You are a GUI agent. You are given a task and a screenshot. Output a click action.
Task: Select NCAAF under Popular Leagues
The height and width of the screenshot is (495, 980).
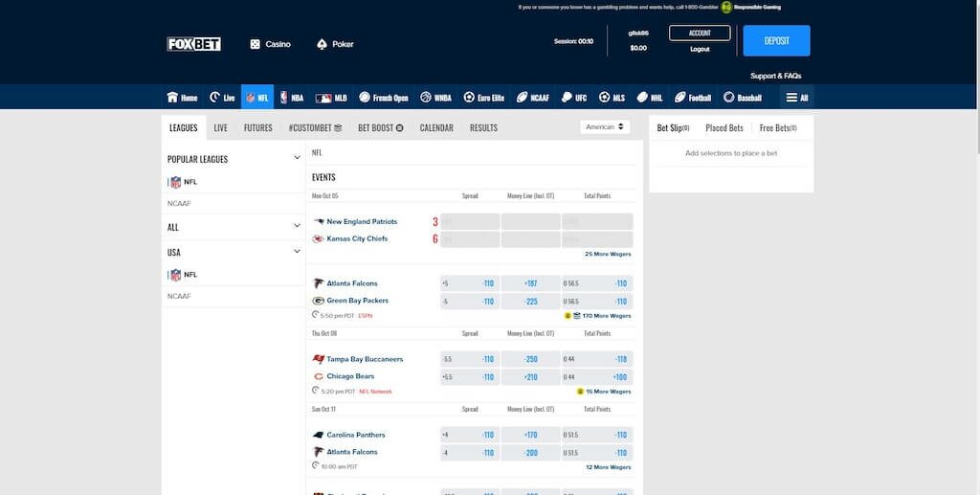click(x=179, y=203)
